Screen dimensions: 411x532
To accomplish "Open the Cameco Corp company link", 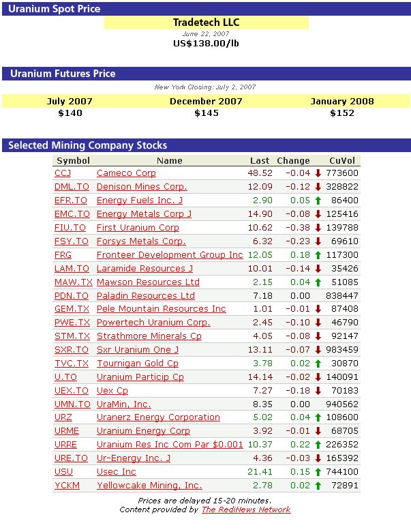I will coord(126,173).
